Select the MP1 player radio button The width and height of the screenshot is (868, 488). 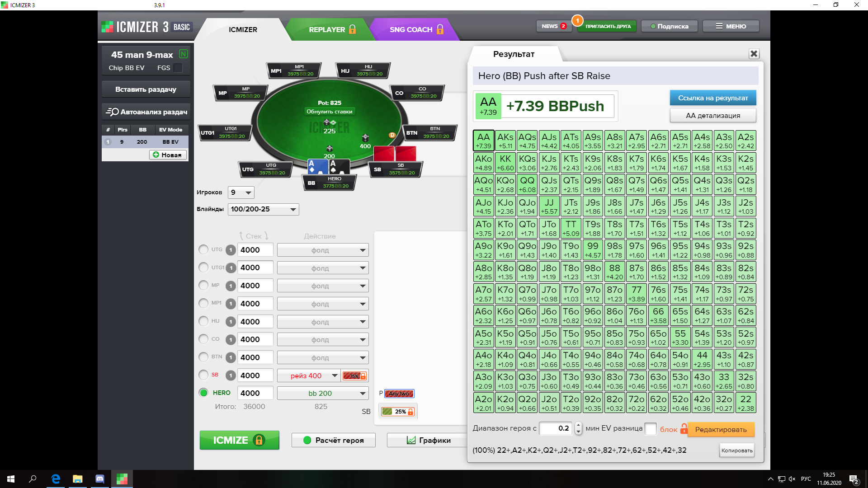tap(203, 303)
